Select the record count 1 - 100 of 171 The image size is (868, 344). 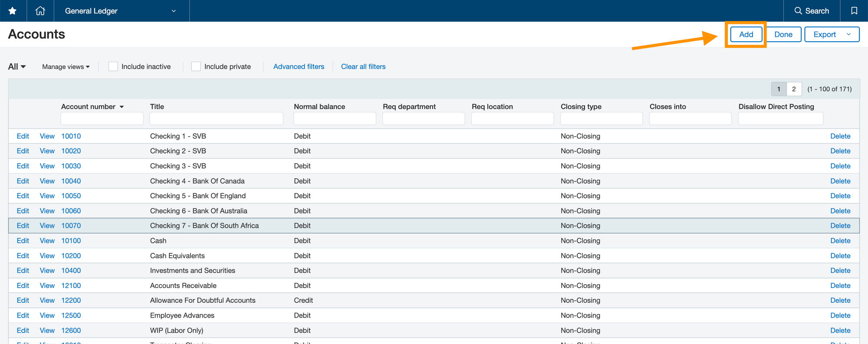tap(829, 89)
